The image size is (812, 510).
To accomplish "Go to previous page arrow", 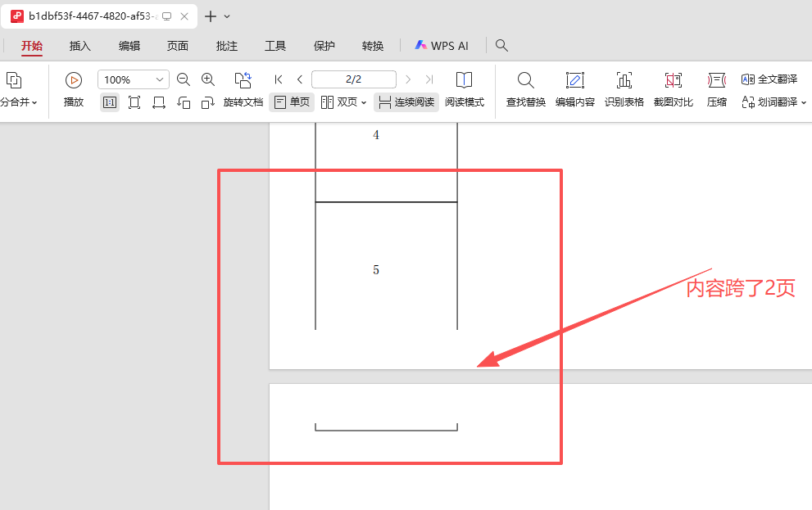I will pyautogui.click(x=300, y=79).
